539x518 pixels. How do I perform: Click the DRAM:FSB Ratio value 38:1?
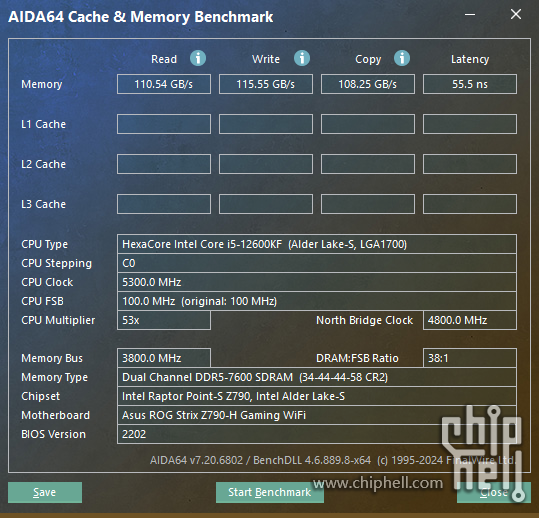coord(470,358)
